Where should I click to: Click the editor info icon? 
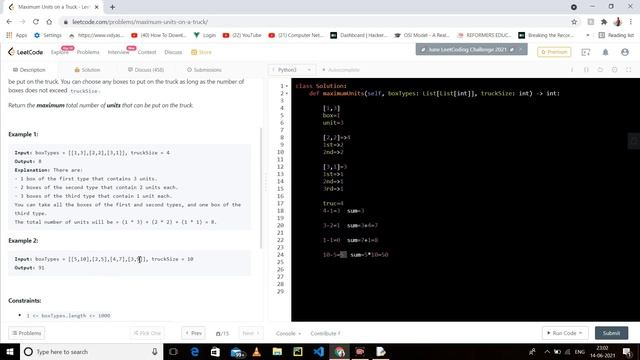pyautogui.click(x=572, y=70)
